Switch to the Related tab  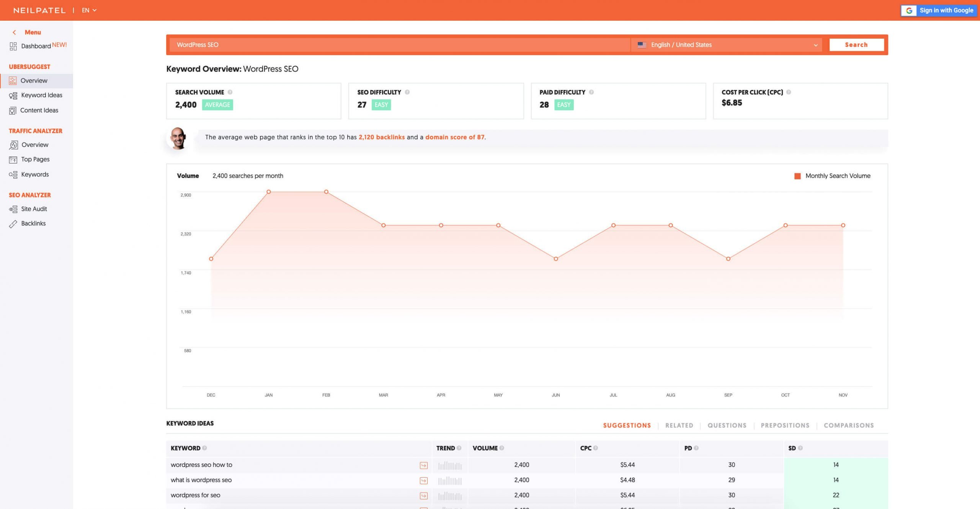point(679,426)
